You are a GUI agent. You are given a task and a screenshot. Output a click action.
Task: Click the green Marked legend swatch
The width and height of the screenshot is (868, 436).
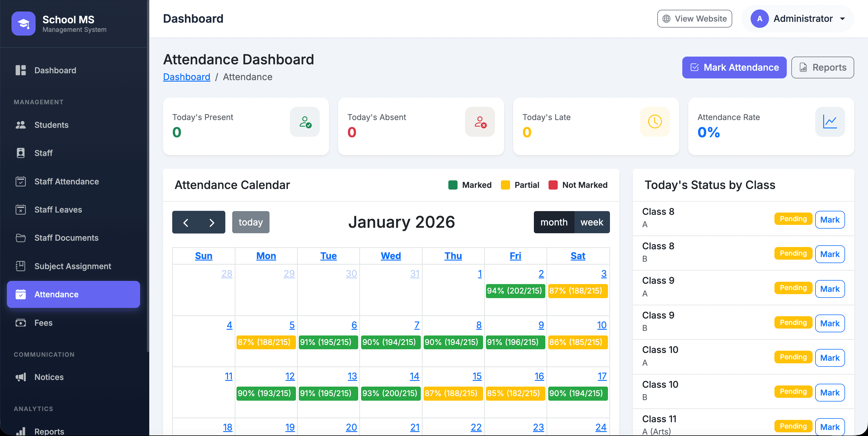click(453, 185)
